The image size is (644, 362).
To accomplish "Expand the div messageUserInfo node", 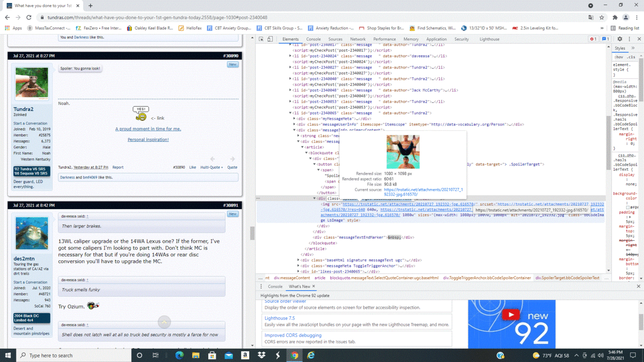I will 295,124.
